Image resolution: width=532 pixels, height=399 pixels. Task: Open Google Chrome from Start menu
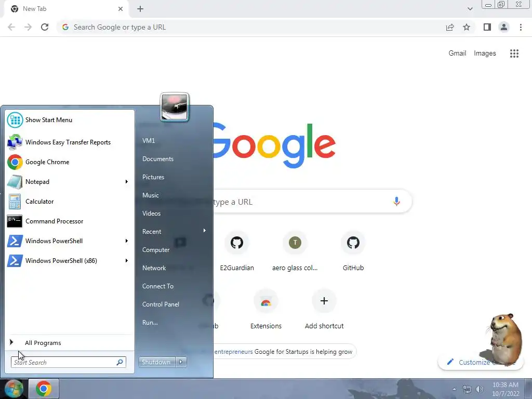click(x=70, y=162)
